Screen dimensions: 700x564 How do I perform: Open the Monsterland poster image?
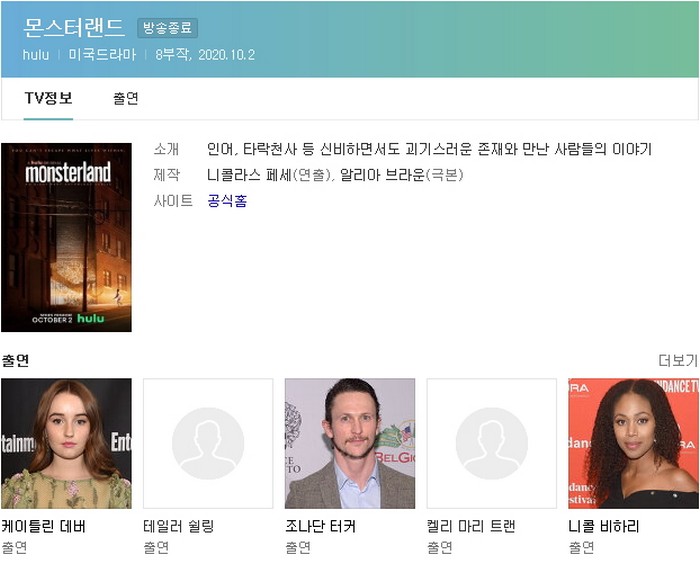[66, 237]
